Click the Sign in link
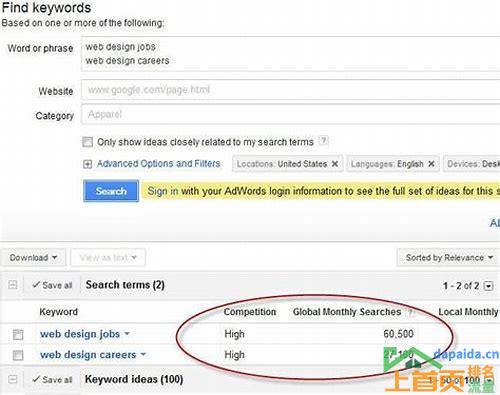500x395 pixels. pyautogui.click(x=163, y=191)
